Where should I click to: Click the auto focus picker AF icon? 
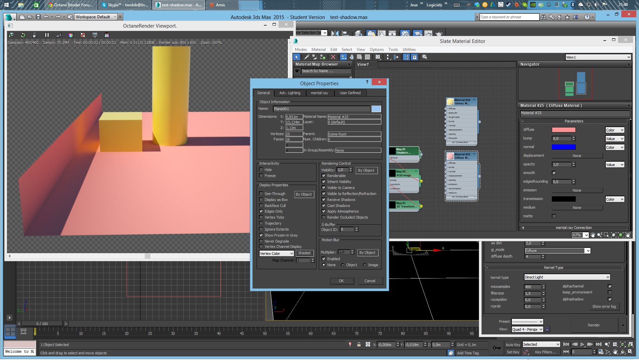click(59, 35)
